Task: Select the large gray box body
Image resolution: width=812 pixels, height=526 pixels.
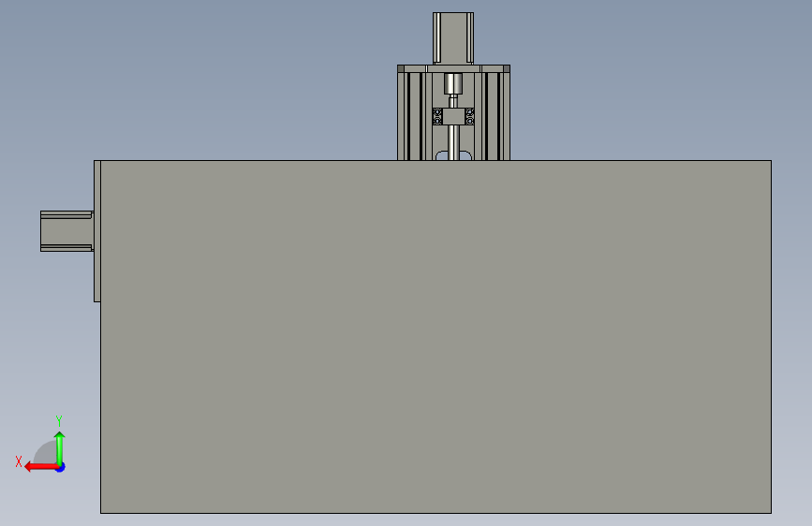Action: tap(436, 337)
